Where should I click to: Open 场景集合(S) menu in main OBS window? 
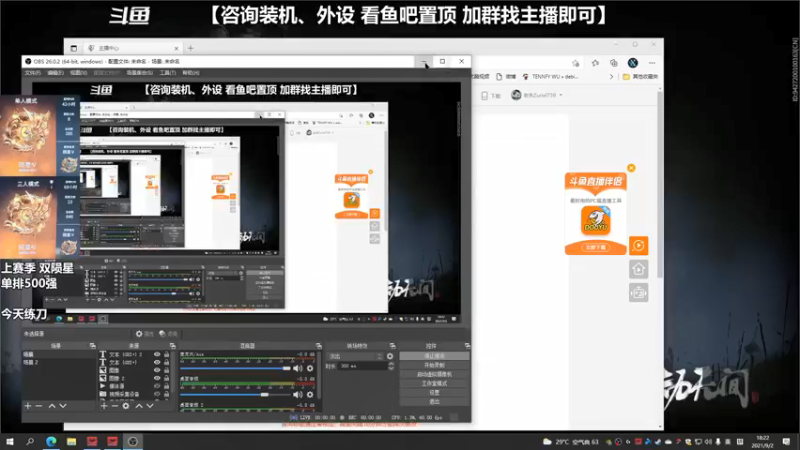click(x=139, y=73)
